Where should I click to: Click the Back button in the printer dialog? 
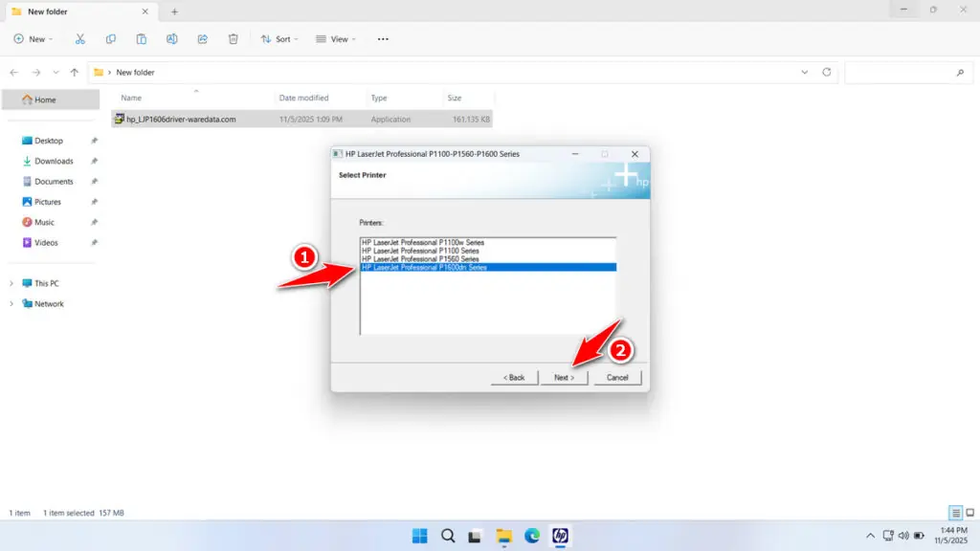click(x=514, y=377)
